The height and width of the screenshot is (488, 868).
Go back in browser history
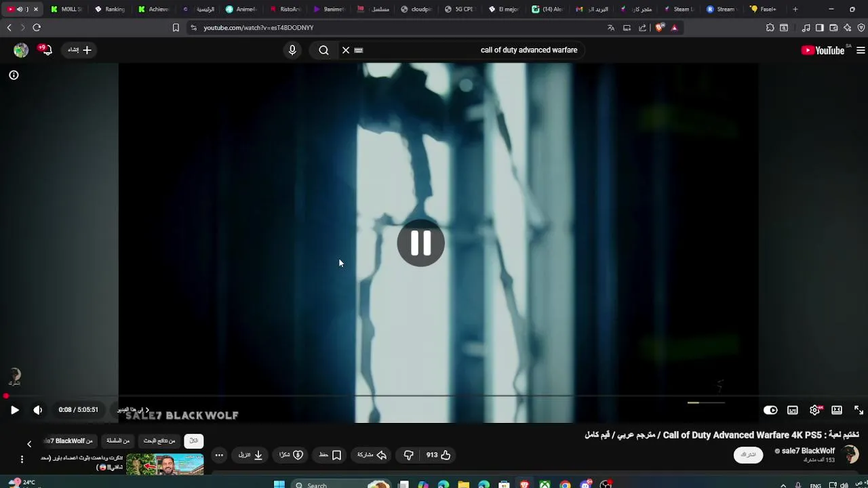[9, 28]
